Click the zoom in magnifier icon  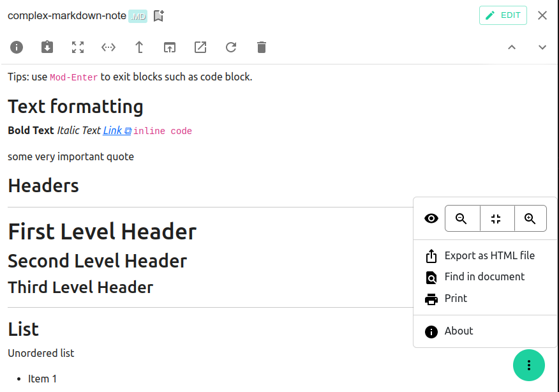coord(530,218)
